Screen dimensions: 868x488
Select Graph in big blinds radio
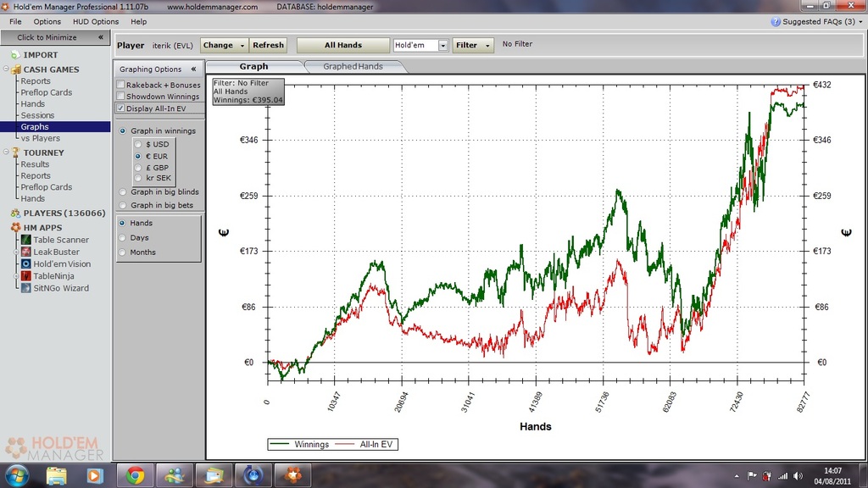(123, 192)
